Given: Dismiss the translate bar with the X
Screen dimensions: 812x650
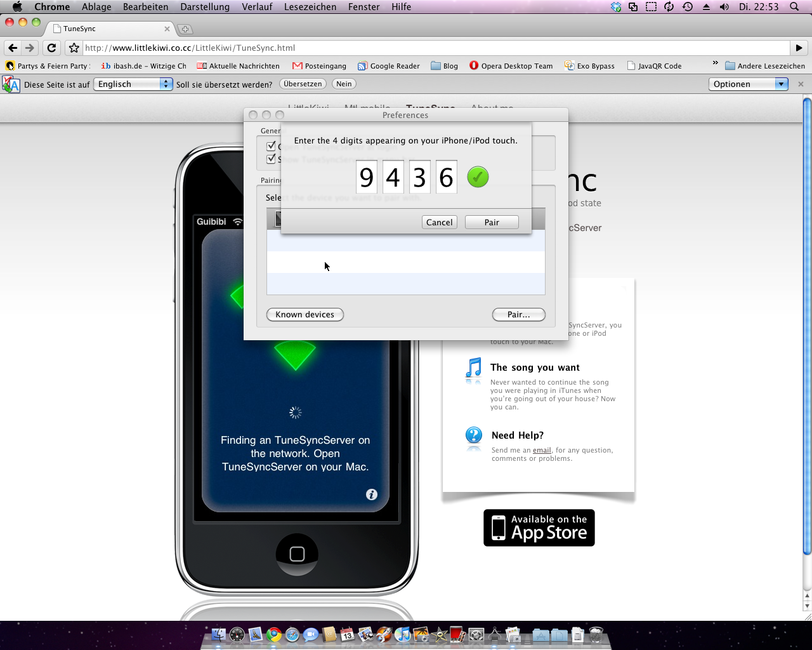Looking at the screenshot, I should coord(801,84).
